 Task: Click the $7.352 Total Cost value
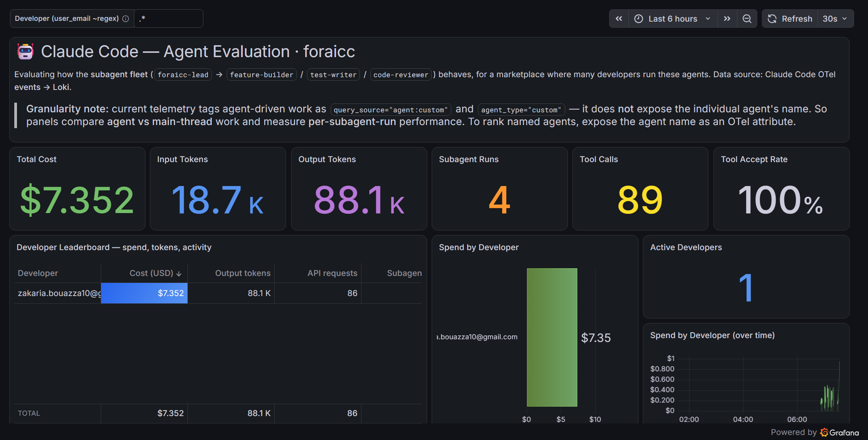(77, 200)
